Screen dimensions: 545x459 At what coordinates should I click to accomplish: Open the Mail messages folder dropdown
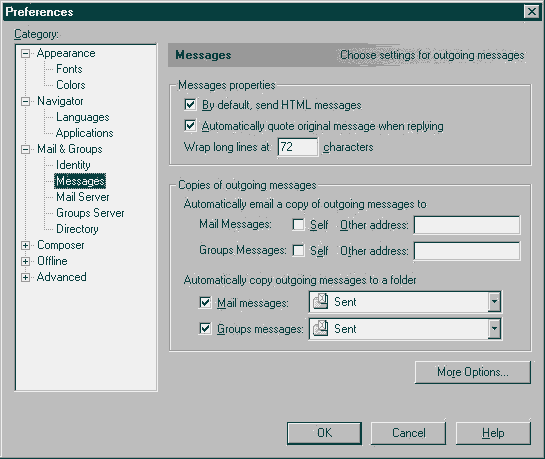(494, 302)
